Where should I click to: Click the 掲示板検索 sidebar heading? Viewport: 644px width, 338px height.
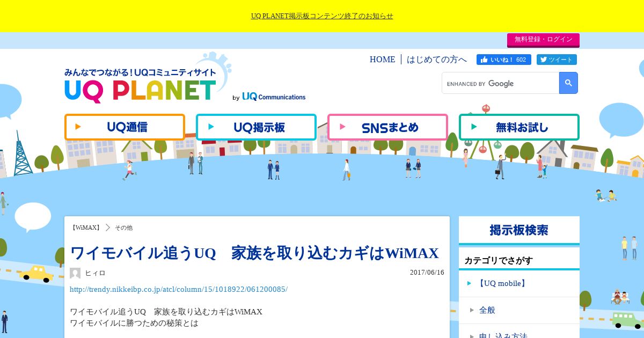tap(519, 230)
